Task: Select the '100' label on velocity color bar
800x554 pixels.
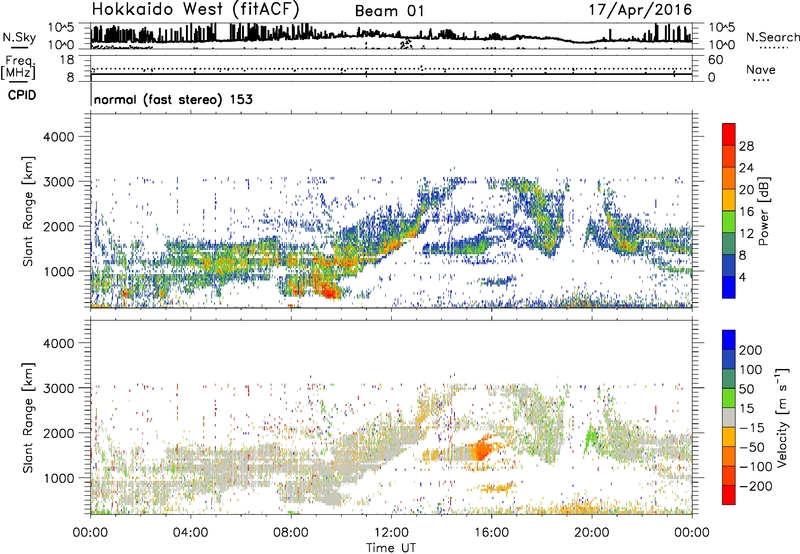Action: (751, 369)
